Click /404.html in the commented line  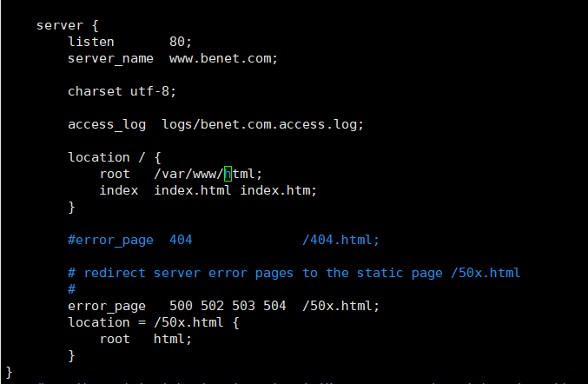tap(340, 240)
